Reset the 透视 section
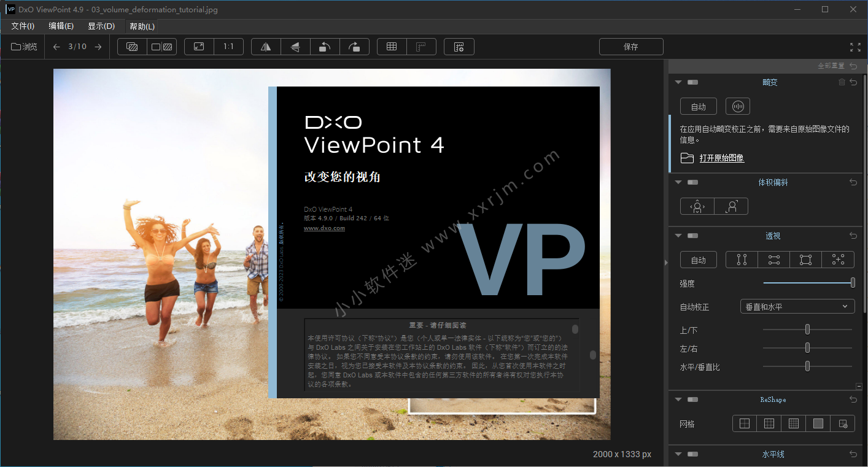Viewport: 868px width, 467px height. [853, 236]
